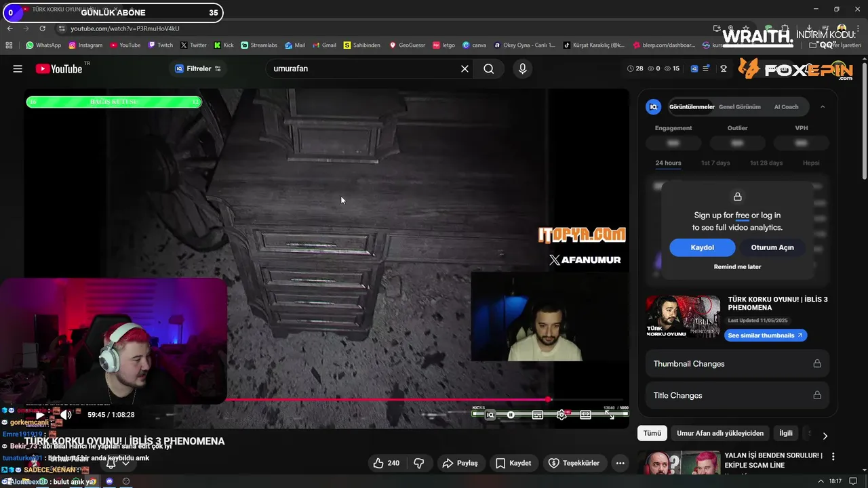Viewport: 868px width, 488px height.
Task: Run search with the magnifier button
Action: pos(488,68)
